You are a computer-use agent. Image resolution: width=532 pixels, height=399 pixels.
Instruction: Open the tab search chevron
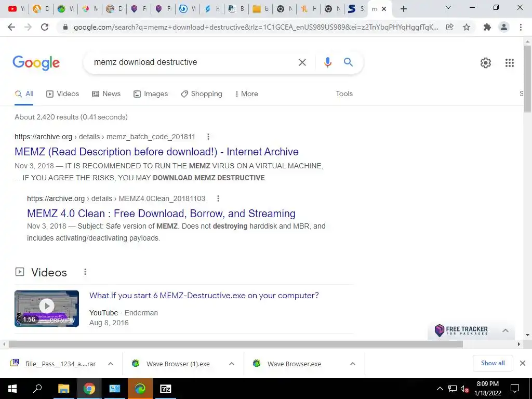(x=448, y=7)
